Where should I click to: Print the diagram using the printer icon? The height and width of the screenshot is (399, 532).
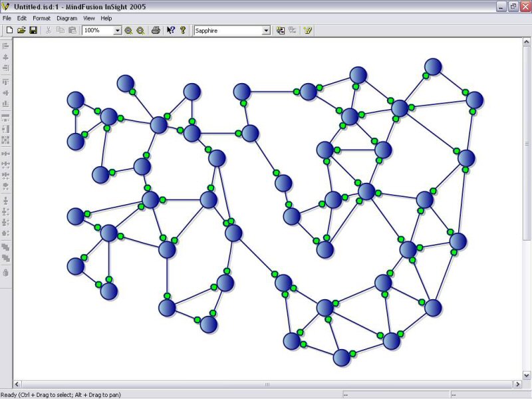pos(156,31)
